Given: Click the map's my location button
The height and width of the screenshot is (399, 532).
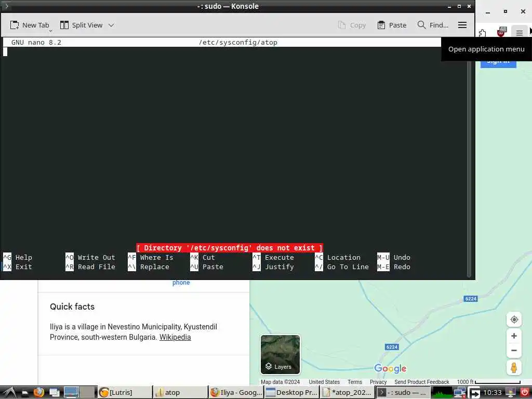Looking at the screenshot, I should pos(514,320).
